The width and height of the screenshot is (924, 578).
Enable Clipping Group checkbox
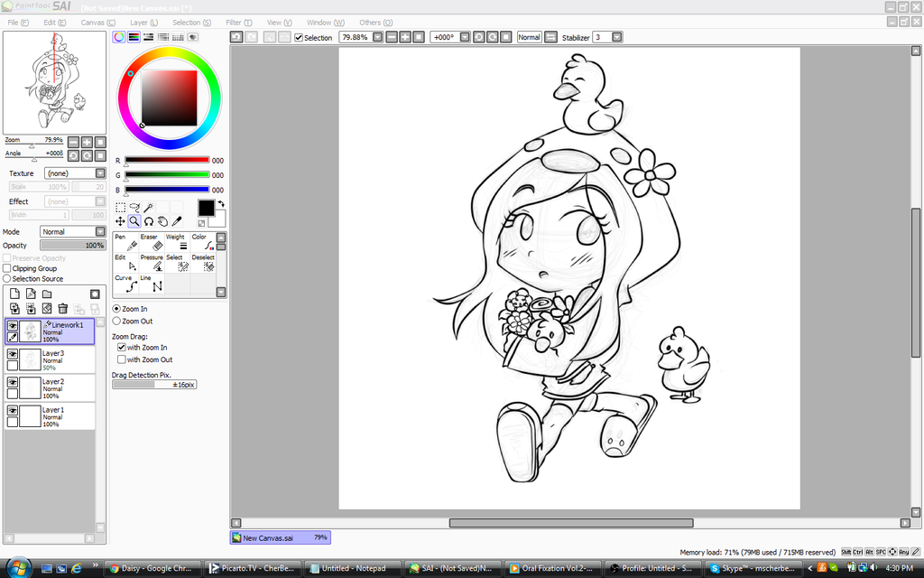click(7, 268)
